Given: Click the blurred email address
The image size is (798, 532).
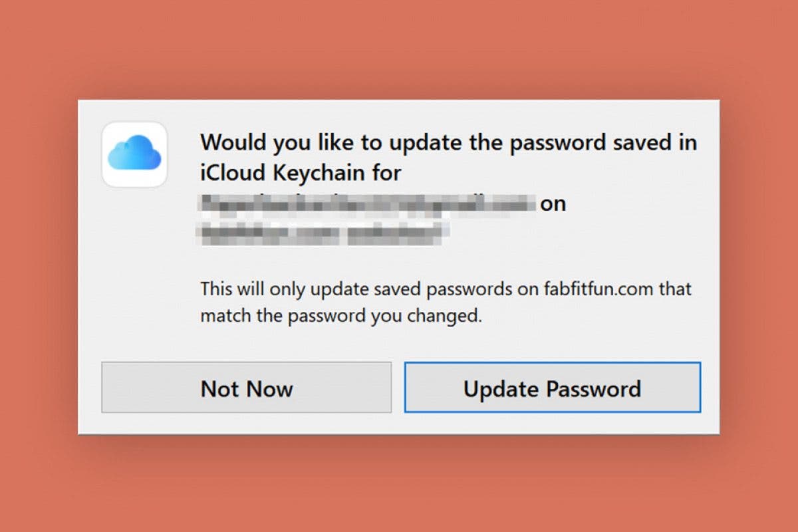Looking at the screenshot, I should (x=368, y=202).
